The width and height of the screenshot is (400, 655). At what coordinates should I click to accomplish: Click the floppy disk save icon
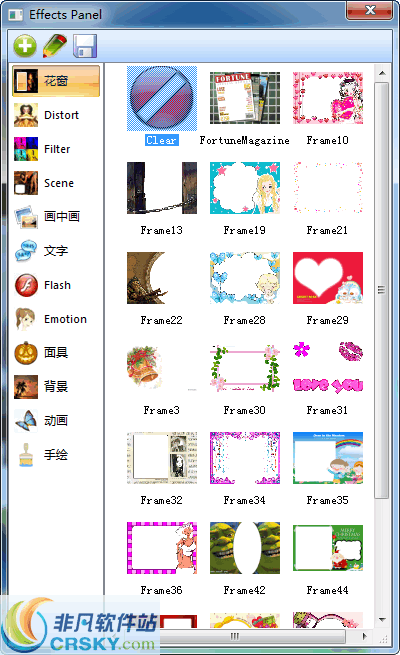point(85,46)
